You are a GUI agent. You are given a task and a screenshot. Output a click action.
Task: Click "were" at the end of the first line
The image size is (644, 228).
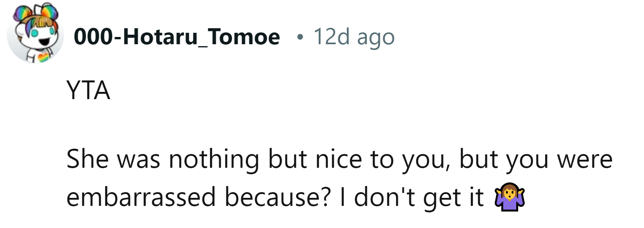click(585, 159)
